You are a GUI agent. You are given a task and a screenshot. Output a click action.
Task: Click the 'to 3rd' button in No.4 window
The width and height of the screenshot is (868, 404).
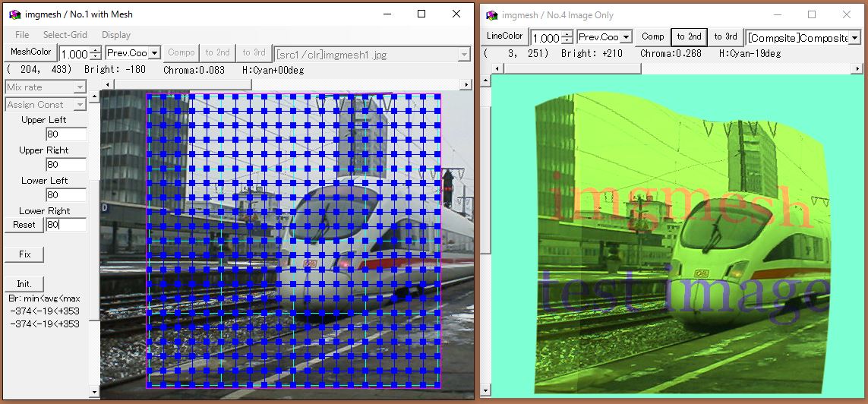(725, 36)
